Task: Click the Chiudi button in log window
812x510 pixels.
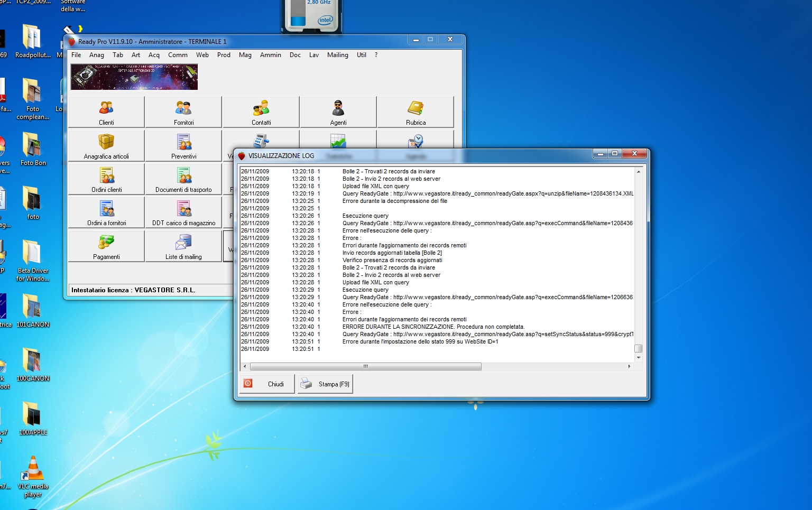Action: click(x=267, y=384)
